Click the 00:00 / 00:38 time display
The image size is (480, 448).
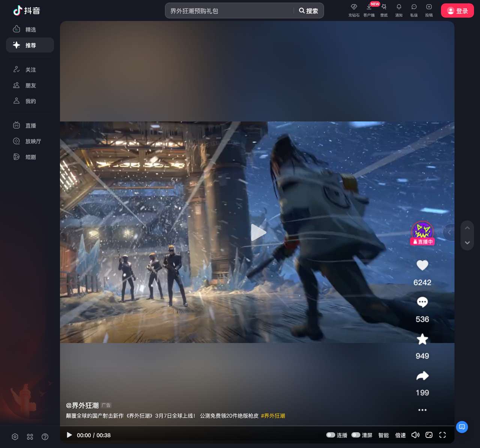click(94, 435)
